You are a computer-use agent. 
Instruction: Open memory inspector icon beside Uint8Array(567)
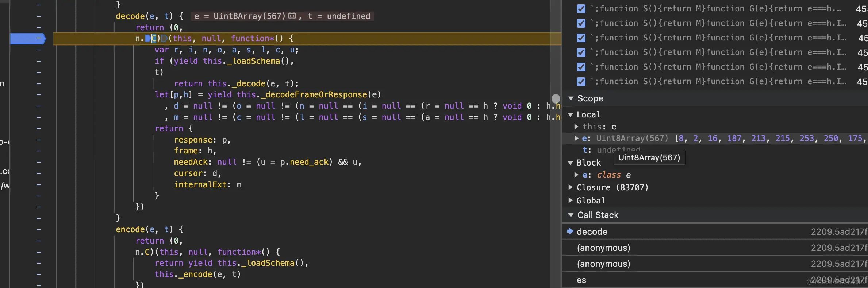click(x=292, y=16)
